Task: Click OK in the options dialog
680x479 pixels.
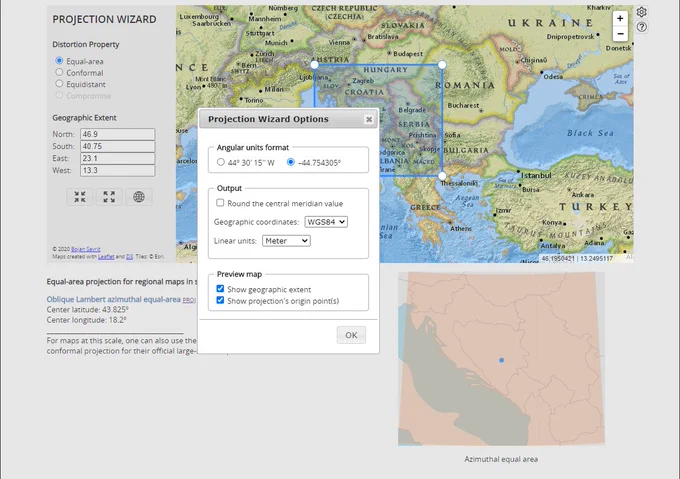Action: click(x=351, y=335)
